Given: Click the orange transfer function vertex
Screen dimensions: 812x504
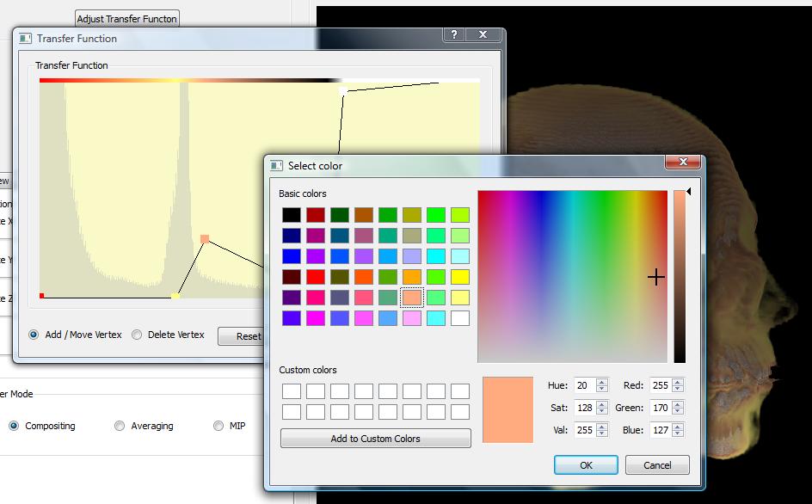Looking at the screenshot, I should coord(205,239).
